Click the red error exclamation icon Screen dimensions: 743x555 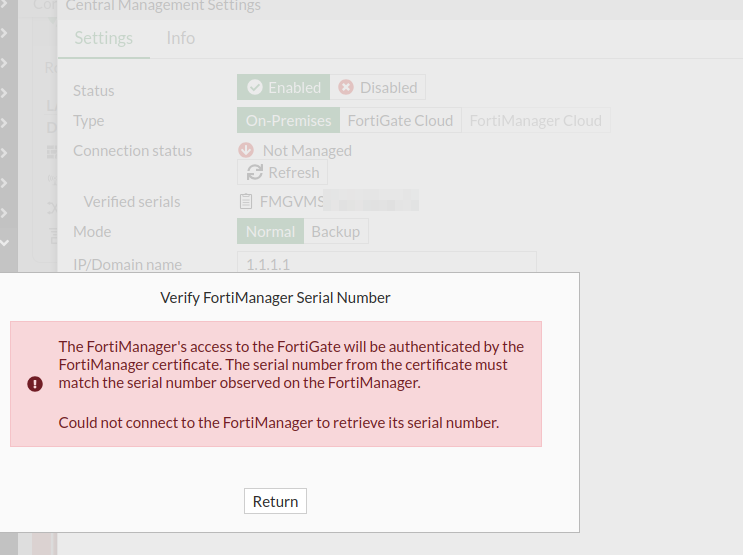[x=35, y=383]
